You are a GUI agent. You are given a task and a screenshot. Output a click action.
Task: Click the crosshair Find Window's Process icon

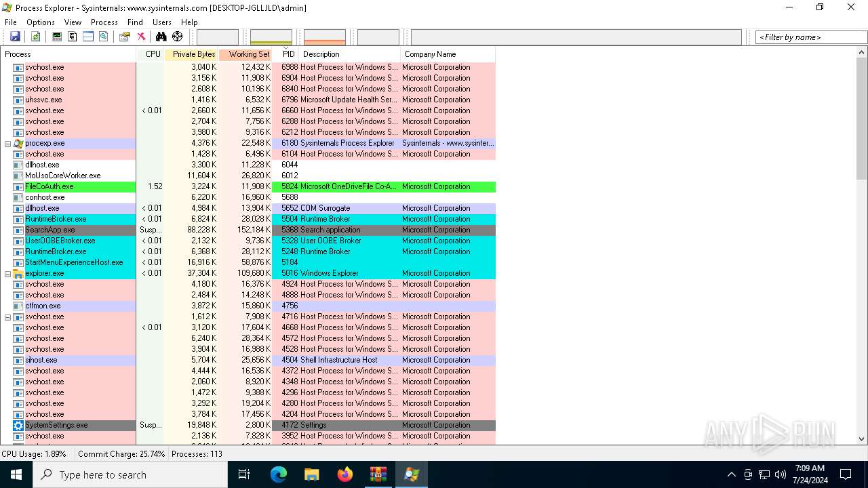[177, 37]
